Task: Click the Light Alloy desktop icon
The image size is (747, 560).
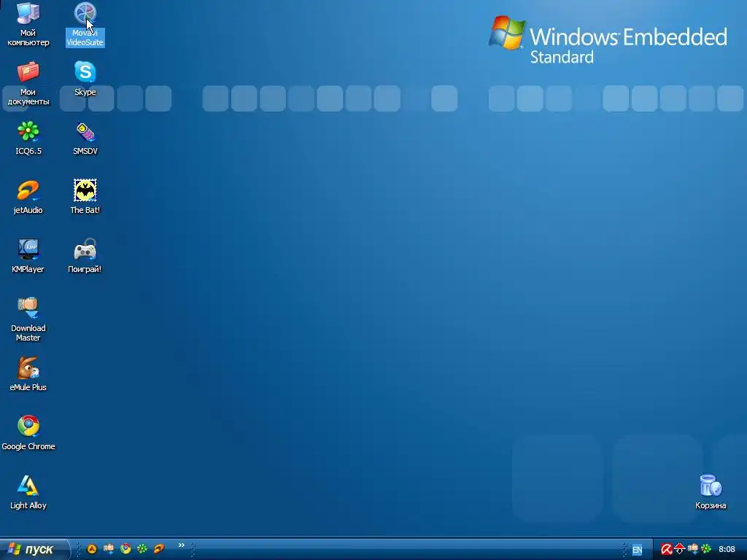Action: click(28, 492)
